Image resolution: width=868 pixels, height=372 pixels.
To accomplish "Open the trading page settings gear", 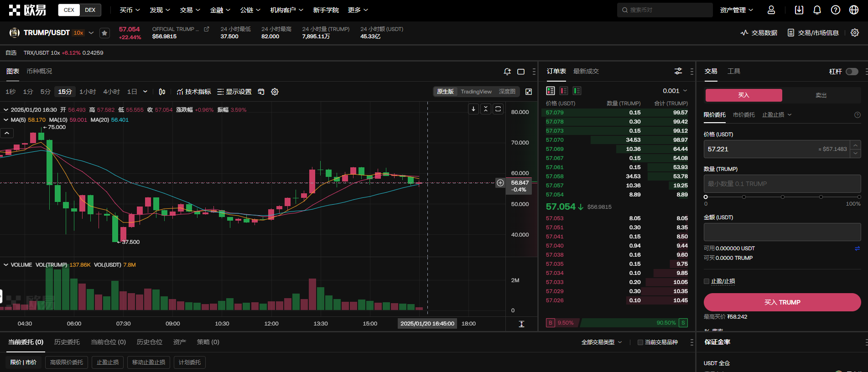I will point(855,33).
